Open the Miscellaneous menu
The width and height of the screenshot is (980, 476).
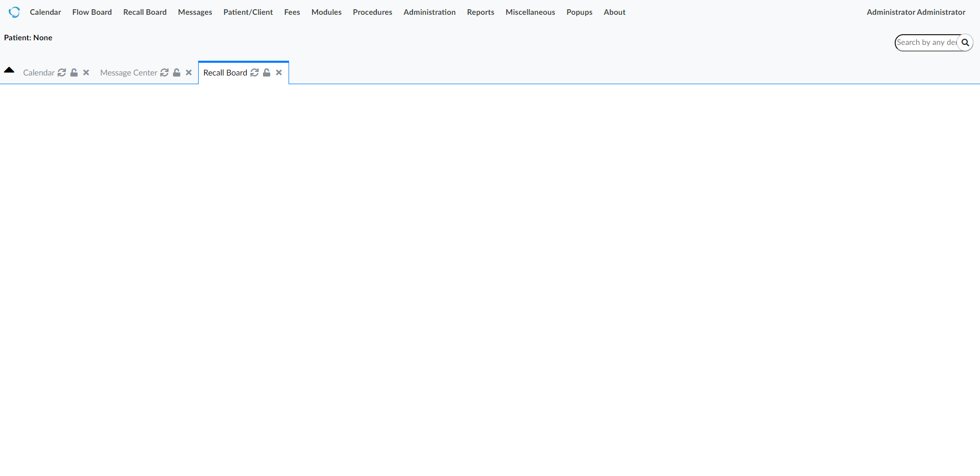click(x=530, y=12)
